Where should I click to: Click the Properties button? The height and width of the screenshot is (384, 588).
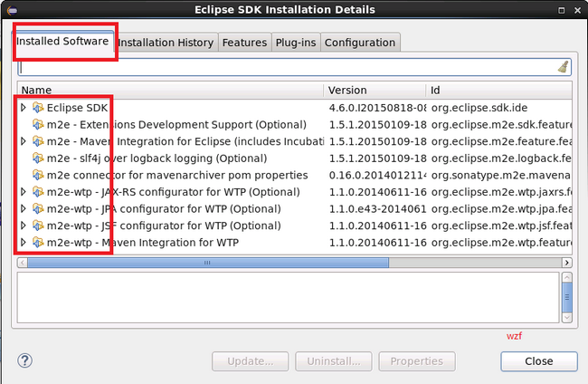[x=417, y=361]
